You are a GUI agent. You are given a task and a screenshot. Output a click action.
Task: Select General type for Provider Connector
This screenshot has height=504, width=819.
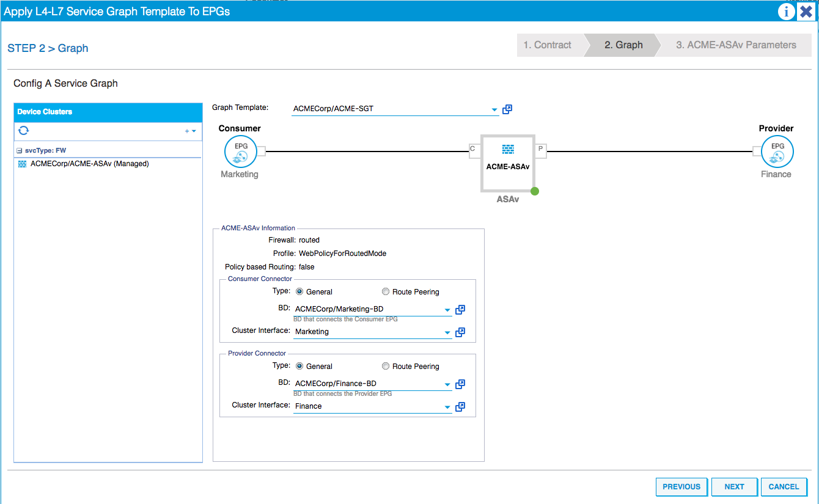click(299, 366)
